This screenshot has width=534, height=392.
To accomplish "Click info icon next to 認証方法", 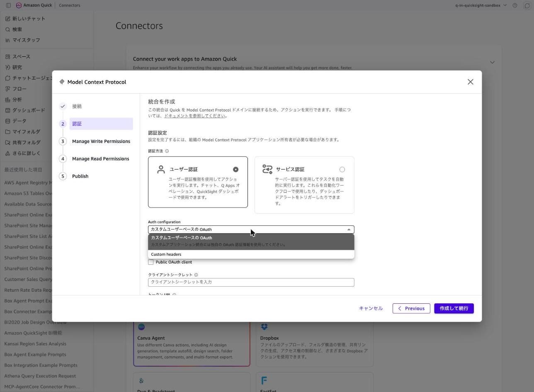I will click(167, 151).
